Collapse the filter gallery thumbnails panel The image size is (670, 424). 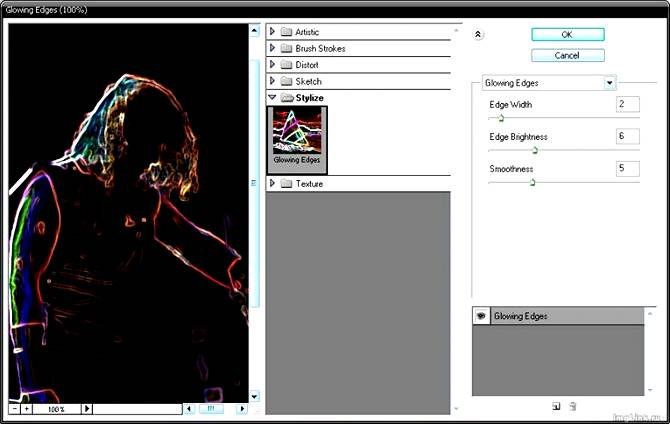click(478, 35)
